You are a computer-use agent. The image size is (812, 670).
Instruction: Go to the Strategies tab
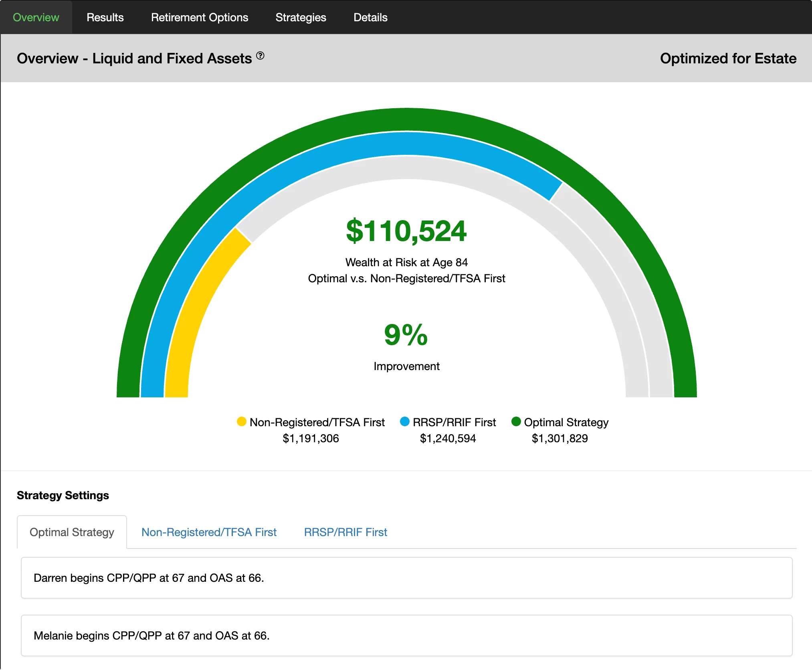click(301, 17)
